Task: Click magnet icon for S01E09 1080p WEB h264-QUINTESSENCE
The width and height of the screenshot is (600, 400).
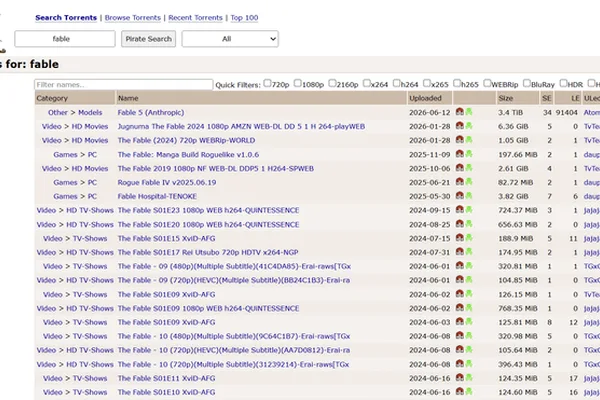Action: click(x=460, y=308)
